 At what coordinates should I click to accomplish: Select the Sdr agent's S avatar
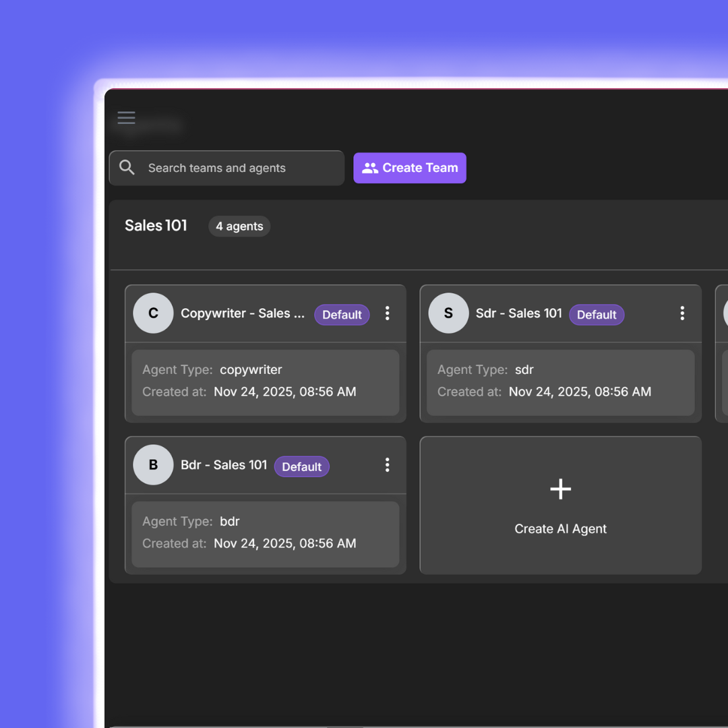point(448,313)
